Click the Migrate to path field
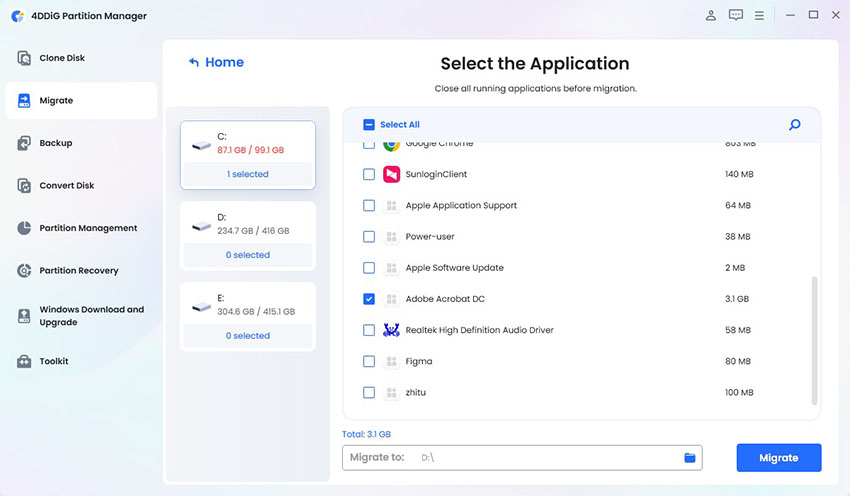850x496 pixels. [522, 458]
